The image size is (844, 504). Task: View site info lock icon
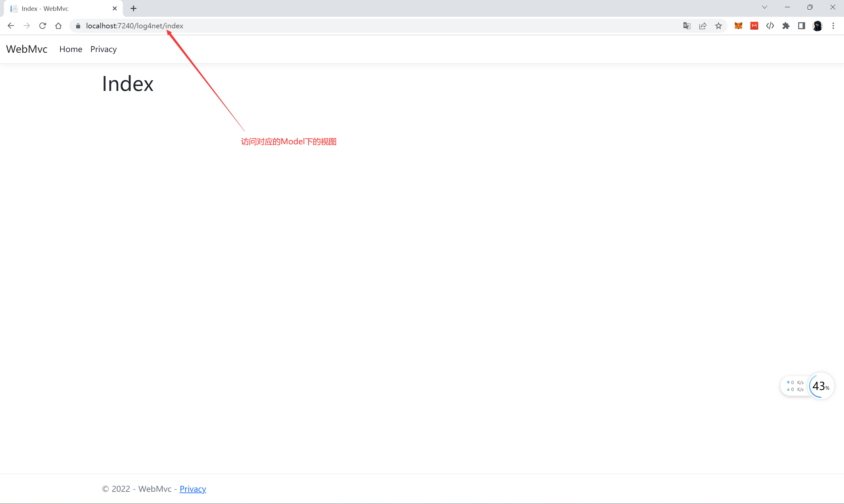coord(78,26)
